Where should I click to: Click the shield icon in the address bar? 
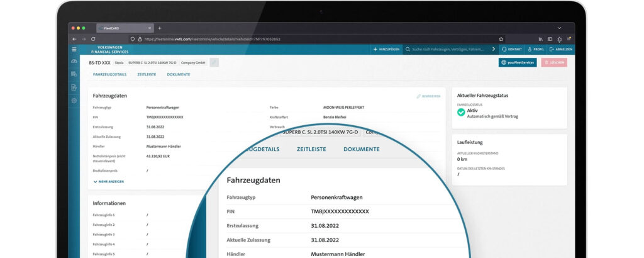132,39
